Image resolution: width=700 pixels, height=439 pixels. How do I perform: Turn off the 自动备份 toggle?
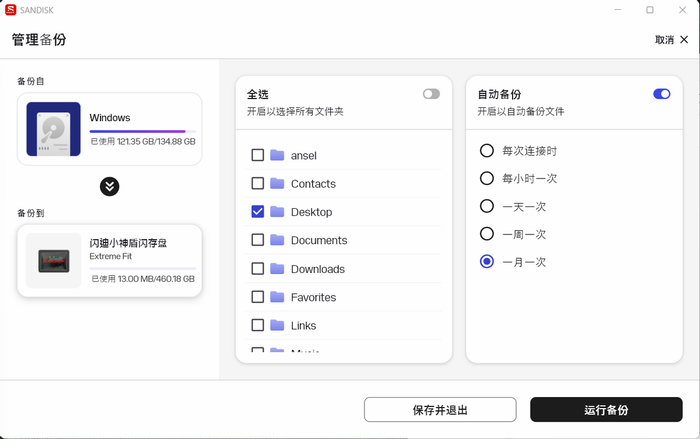point(662,94)
